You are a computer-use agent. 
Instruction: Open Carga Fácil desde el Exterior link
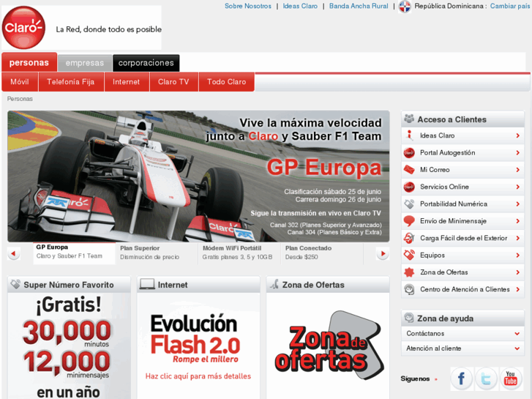462,238
